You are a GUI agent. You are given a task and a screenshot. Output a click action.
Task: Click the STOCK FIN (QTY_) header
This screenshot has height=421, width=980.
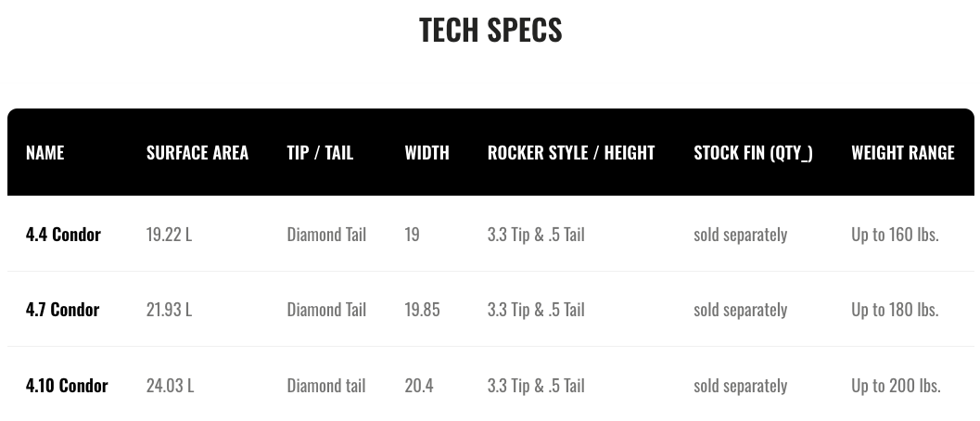(753, 153)
